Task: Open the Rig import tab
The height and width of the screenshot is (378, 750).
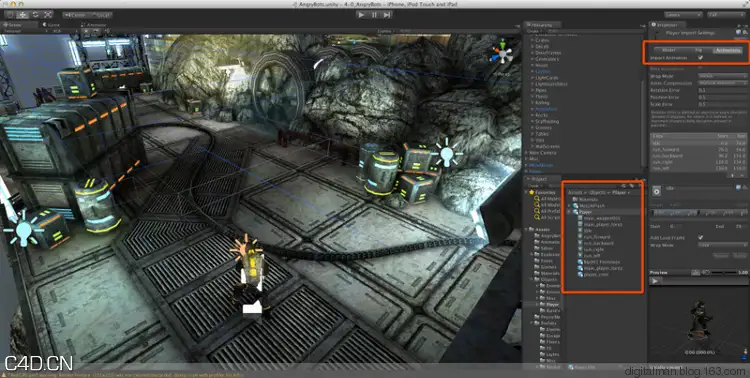Action: click(x=698, y=50)
